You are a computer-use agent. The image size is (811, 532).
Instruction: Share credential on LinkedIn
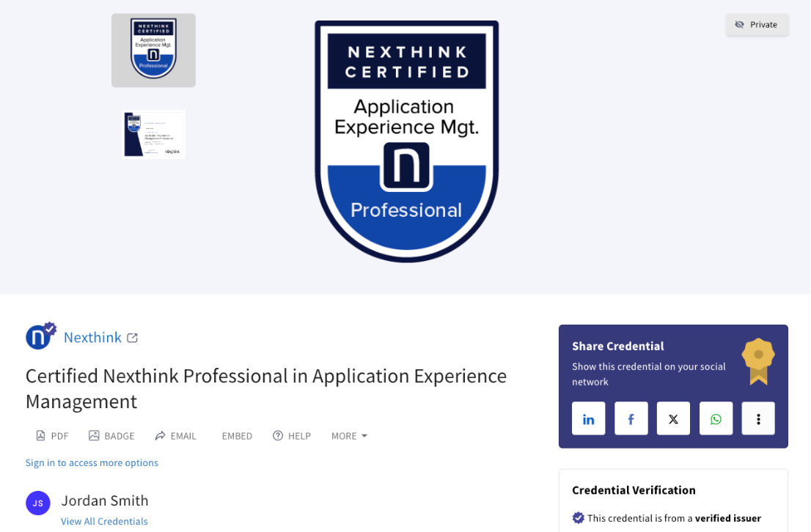point(588,419)
